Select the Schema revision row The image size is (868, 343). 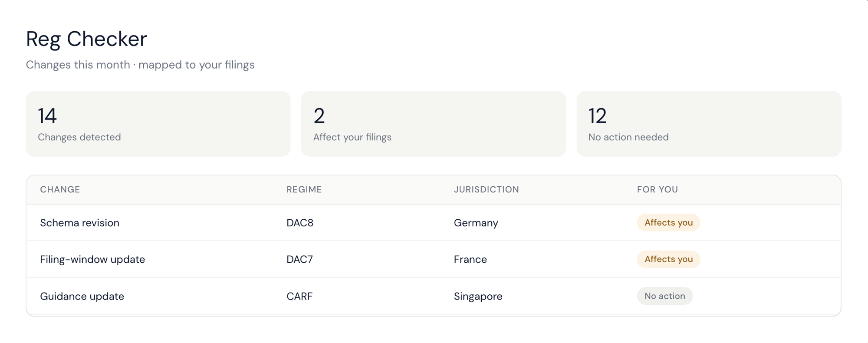coord(434,223)
